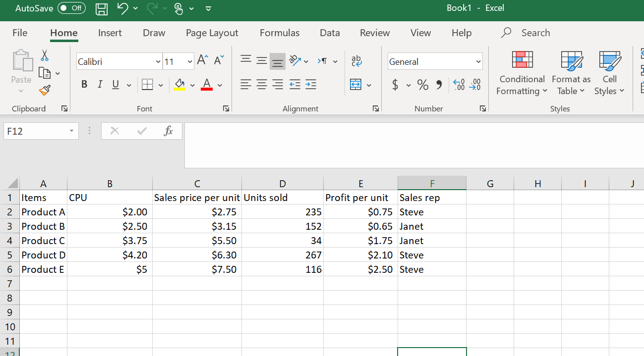Click the Center align icon
The height and width of the screenshot is (356, 644).
(x=262, y=85)
